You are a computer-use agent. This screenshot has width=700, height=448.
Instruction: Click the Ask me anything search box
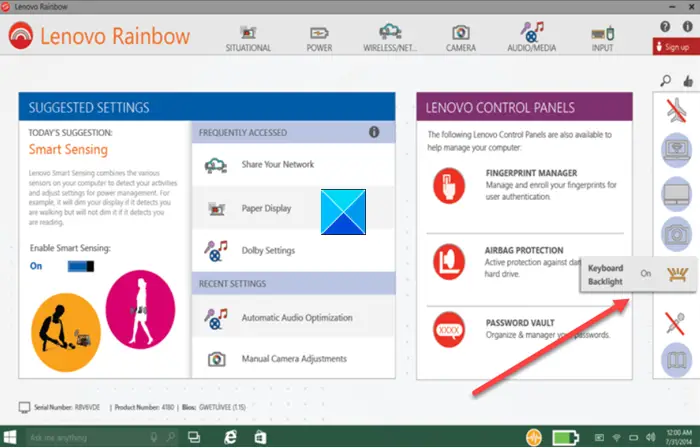[102, 437]
